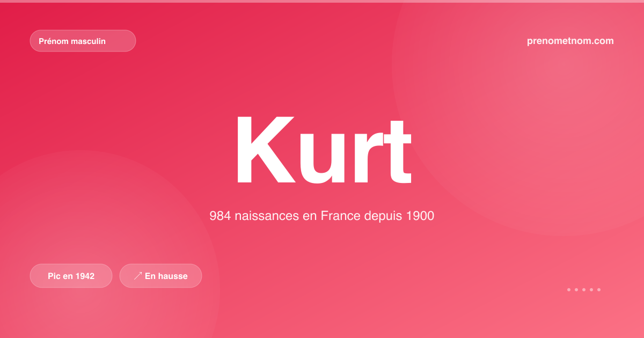Click "984 naissances en France depuis 1900" text
Screen dimensions: 644x338
(321, 216)
